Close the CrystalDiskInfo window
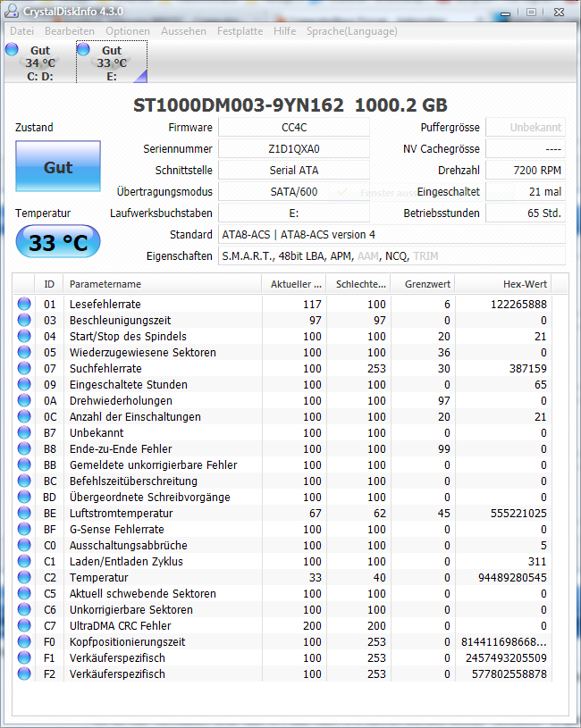Screen dimensions: 581x728 pyautogui.click(x=560, y=13)
